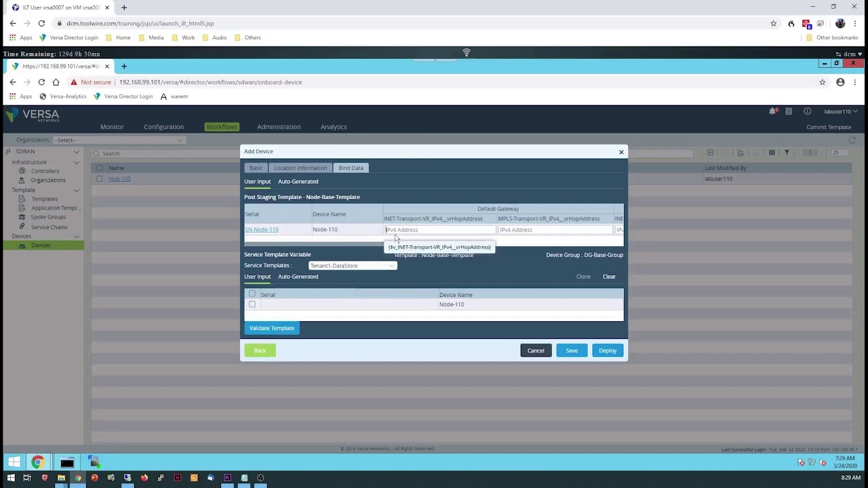This screenshot has height=488, width=868.
Task: Open the tasks list icon beside bell
Action: (x=789, y=111)
